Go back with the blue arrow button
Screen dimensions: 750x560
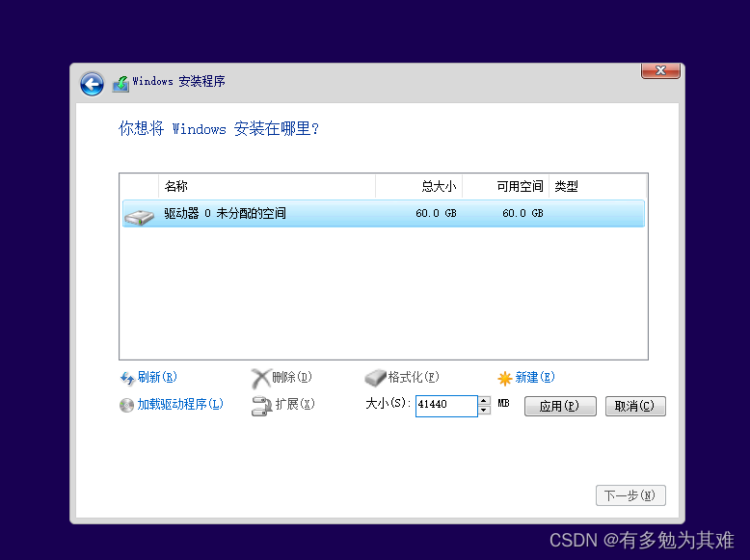tap(92, 84)
